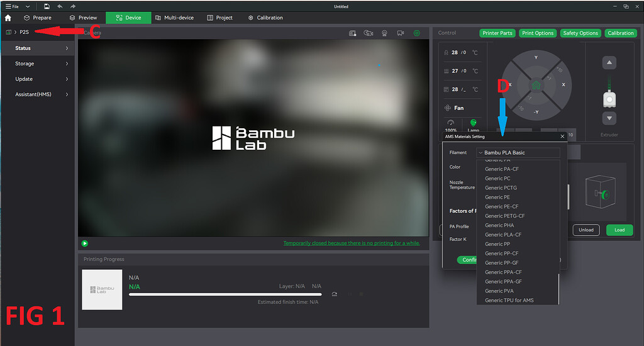This screenshot has width=644, height=346.
Task: Click the Bambu Lab print thumbnail
Action: 102,290
